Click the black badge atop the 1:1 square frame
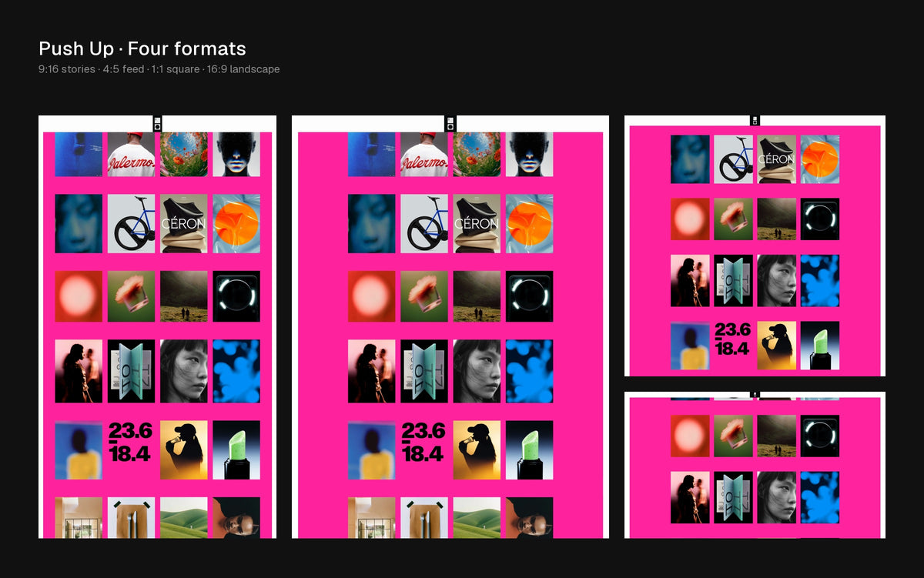The image size is (924, 578). [755, 121]
